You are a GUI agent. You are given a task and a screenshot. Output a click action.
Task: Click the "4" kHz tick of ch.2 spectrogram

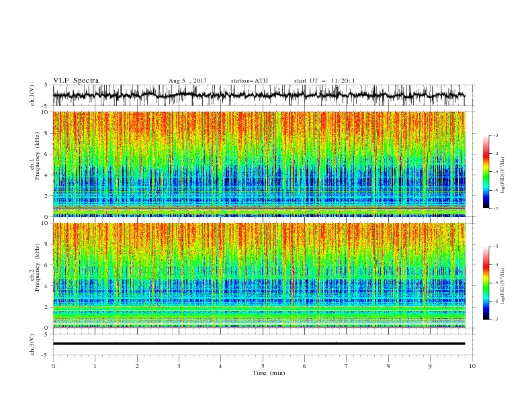48,286
